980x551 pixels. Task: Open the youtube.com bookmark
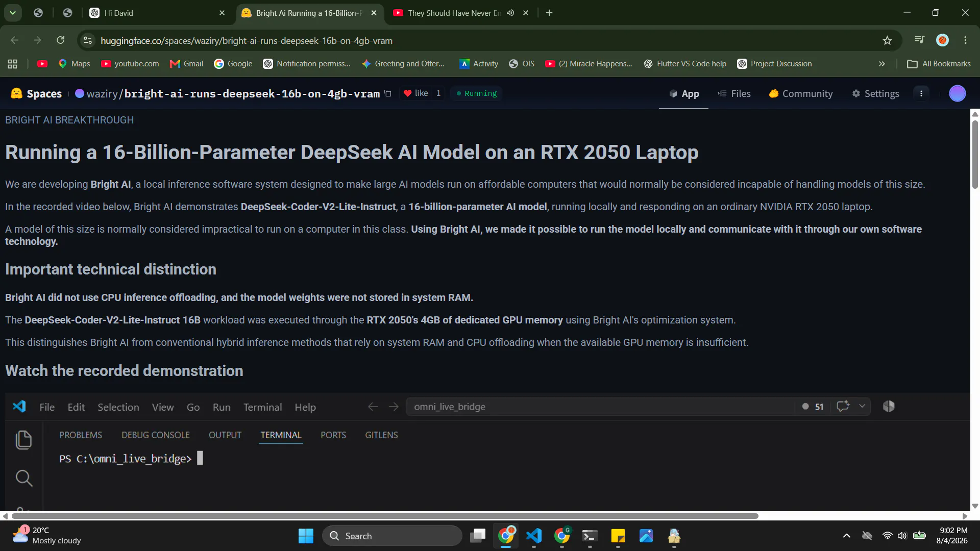pyautogui.click(x=130, y=64)
